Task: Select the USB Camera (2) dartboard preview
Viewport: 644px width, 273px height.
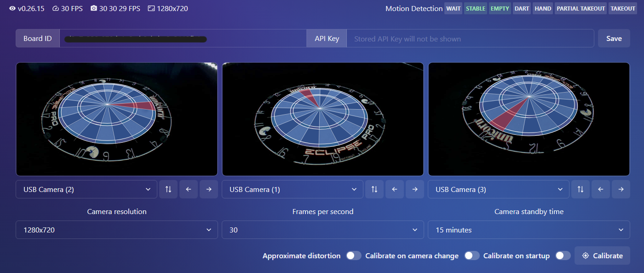Action: point(117,119)
